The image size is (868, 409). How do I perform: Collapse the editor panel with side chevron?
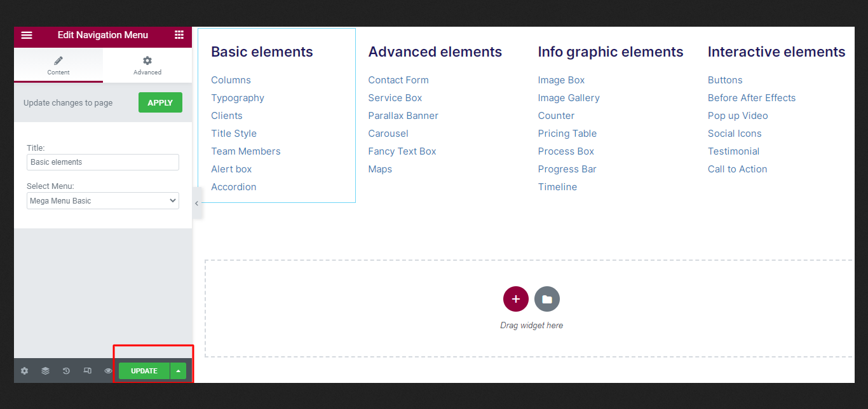[197, 203]
